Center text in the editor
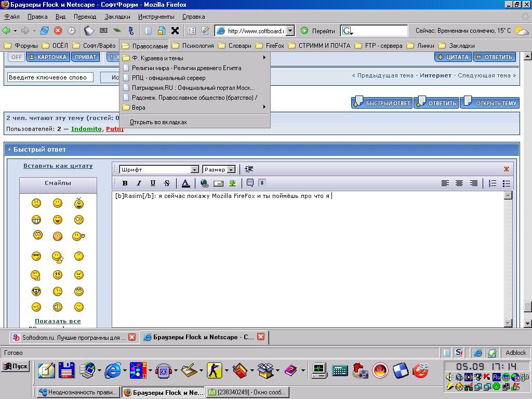The height and width of the screenshot is (399, 532). [459, 183]
